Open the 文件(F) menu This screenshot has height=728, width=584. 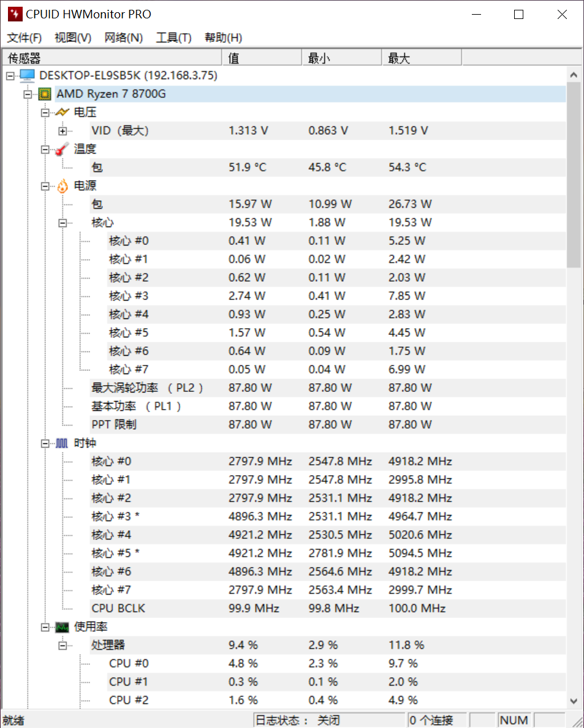24,37
